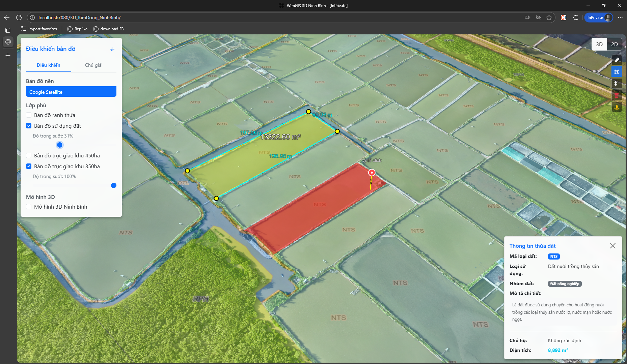The width and height of the screenshot is (627, 364).
Task: Switch to the Chú giải tab
Action: click(x=93, y=65)
